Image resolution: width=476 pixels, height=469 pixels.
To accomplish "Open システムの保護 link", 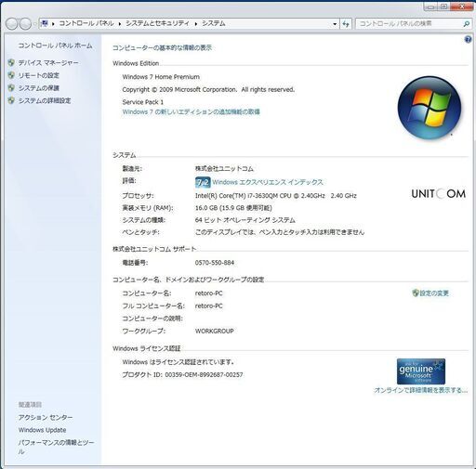I will [x=38, y=88].
